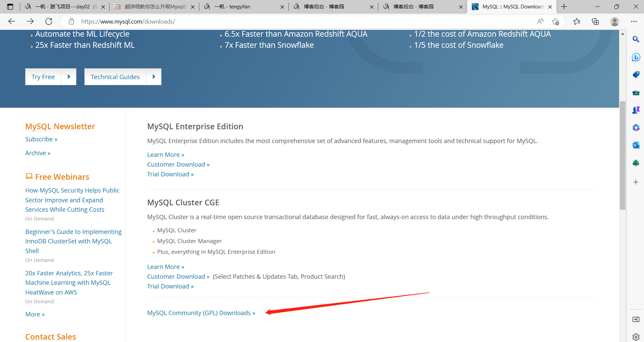Screen dimensions: 644x342
Task: Close the 一帆 - tengyifan tab
Action: coord(282,7)
